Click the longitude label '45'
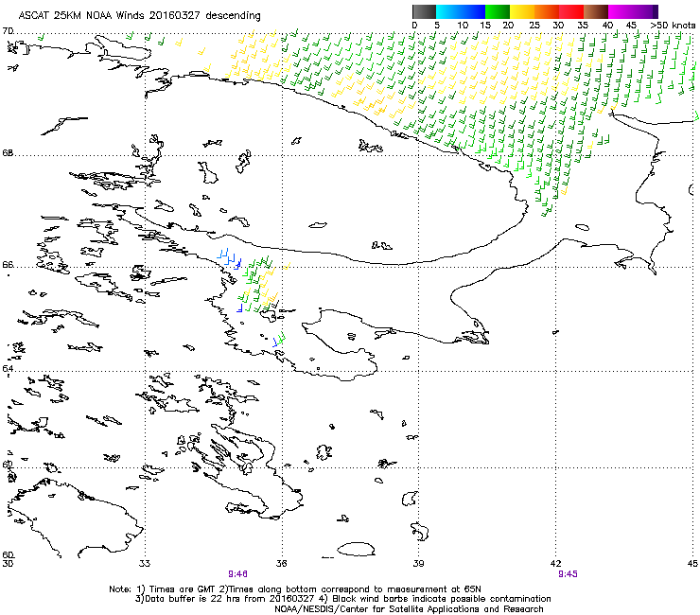The height and width of the screenshot is (615, 700). click(692, 563)
